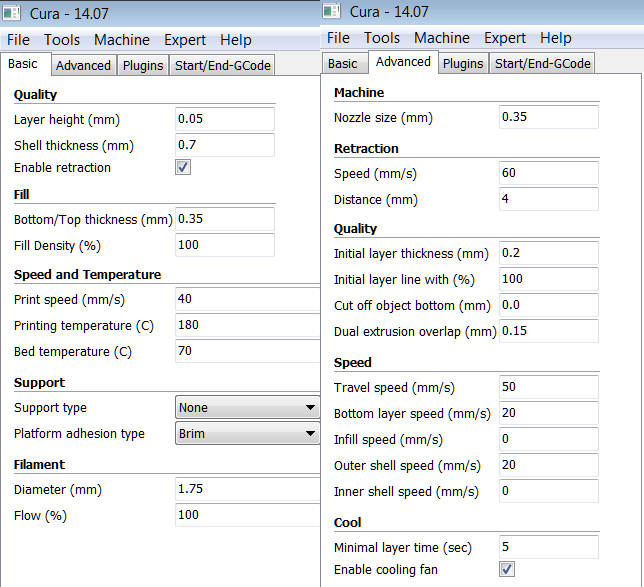Viewport: 644px width, 587px height.
Task: Disable the Enable cooling fan checkbox
Action: [x=507, y=569]
